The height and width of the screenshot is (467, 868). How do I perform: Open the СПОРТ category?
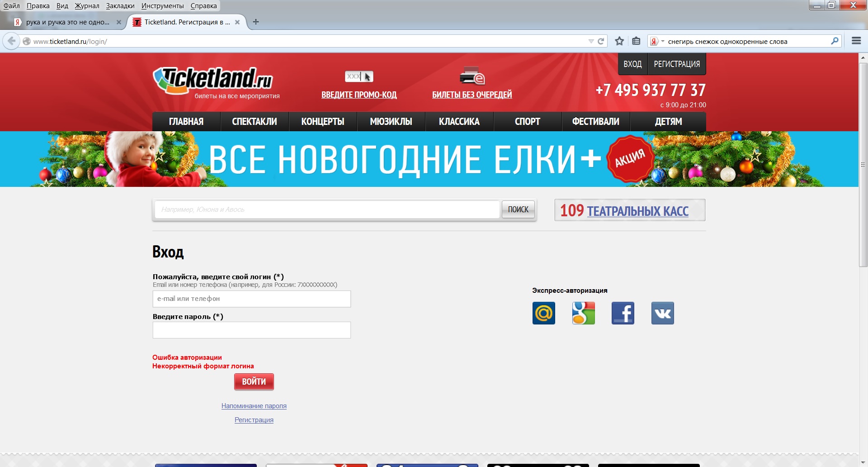click(x=528, y=121)
